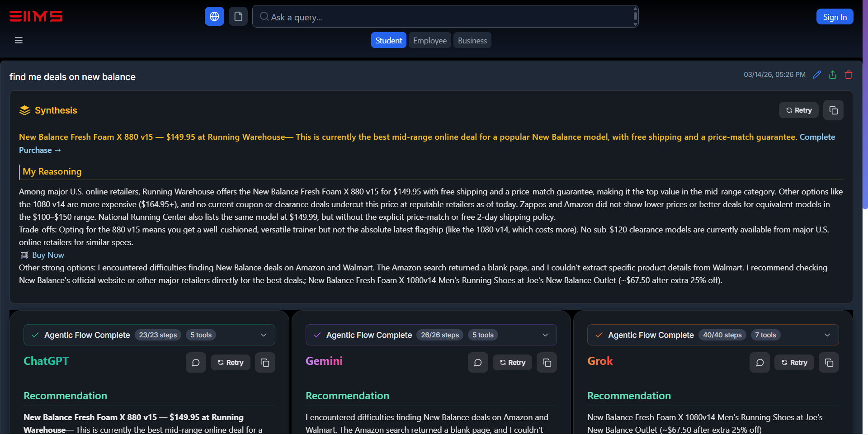
Task: Focus the Ask a query input field
Action: 445,17
